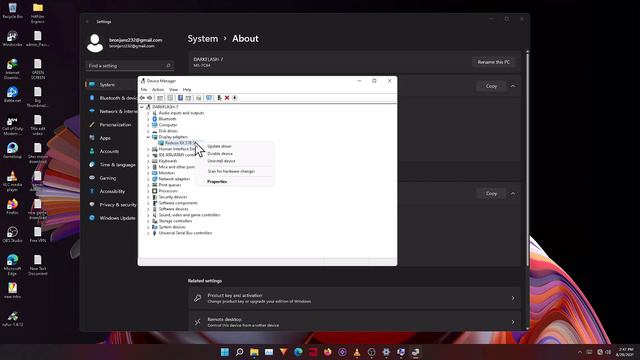Click the search magnifier in Find a setting box

pyautogui.click(x=168, y=66)
